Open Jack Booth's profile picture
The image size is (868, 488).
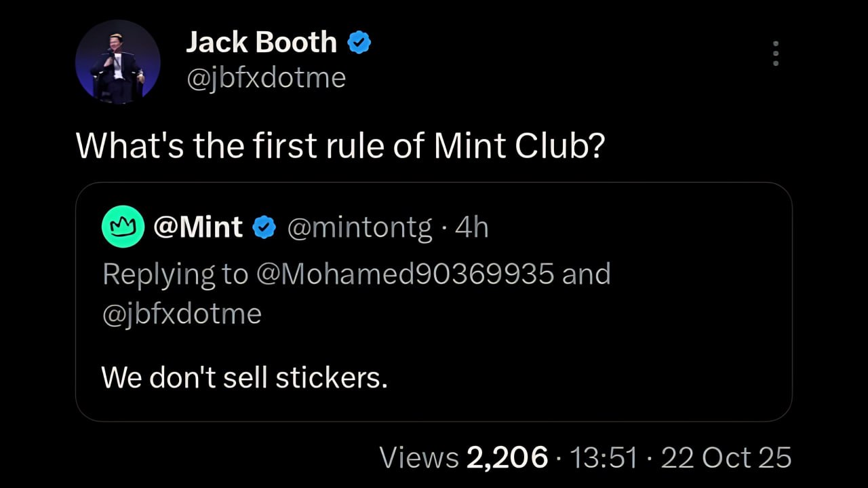coord(117,62)
